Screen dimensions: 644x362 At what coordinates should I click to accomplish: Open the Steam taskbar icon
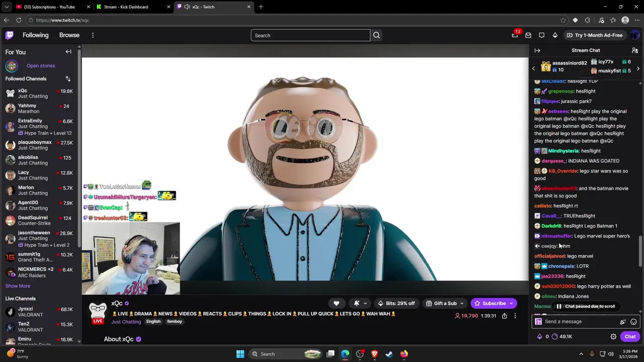pos(389,354)
